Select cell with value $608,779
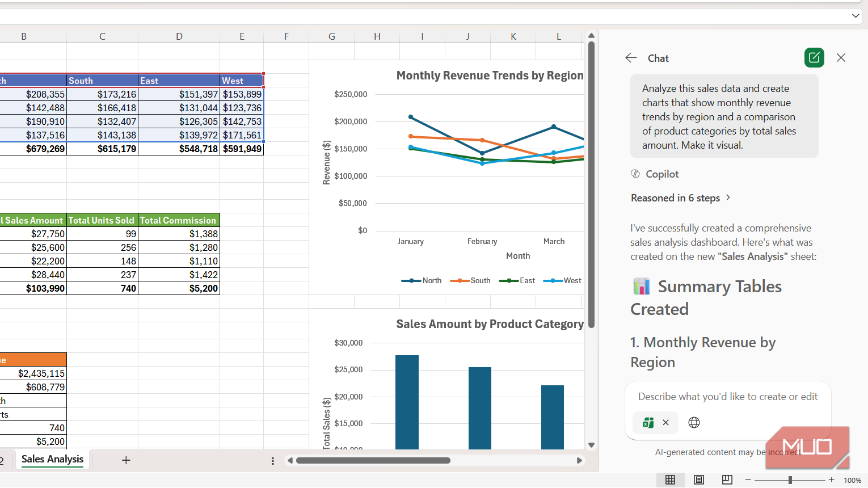This screenshot has height=488, width=868. pos(33,387)
